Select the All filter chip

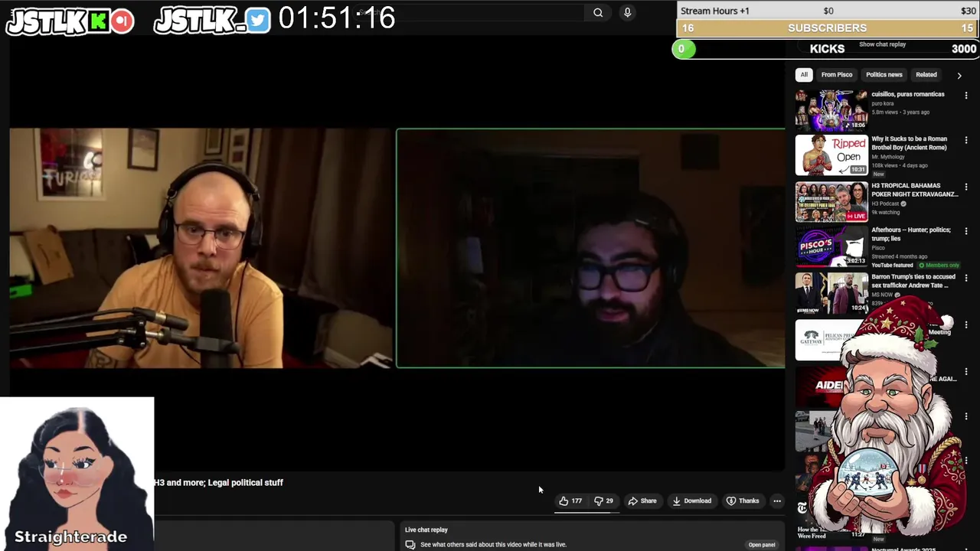coord(804,75)
